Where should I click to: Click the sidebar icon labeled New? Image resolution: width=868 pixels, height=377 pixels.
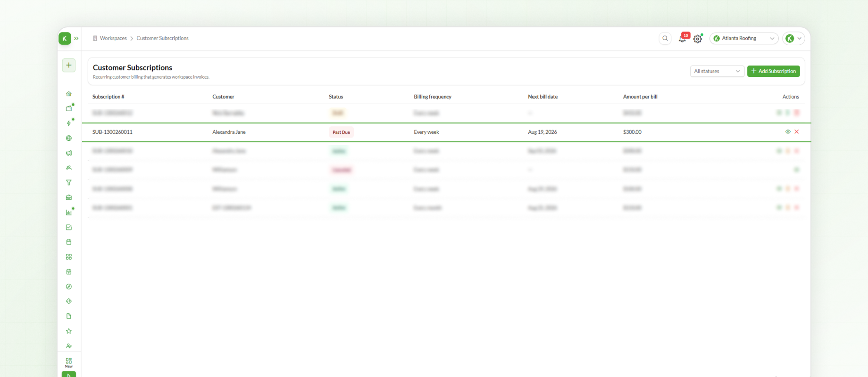coord(69,362)
